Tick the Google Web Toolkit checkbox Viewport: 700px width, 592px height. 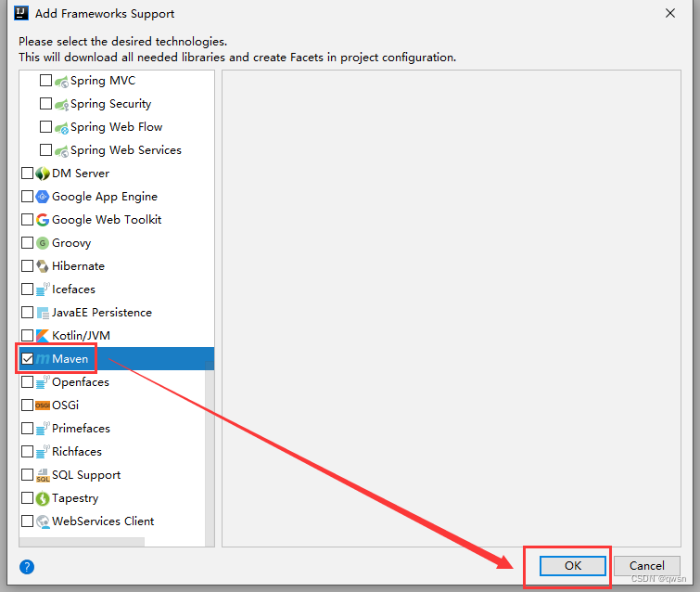(27, 219)
